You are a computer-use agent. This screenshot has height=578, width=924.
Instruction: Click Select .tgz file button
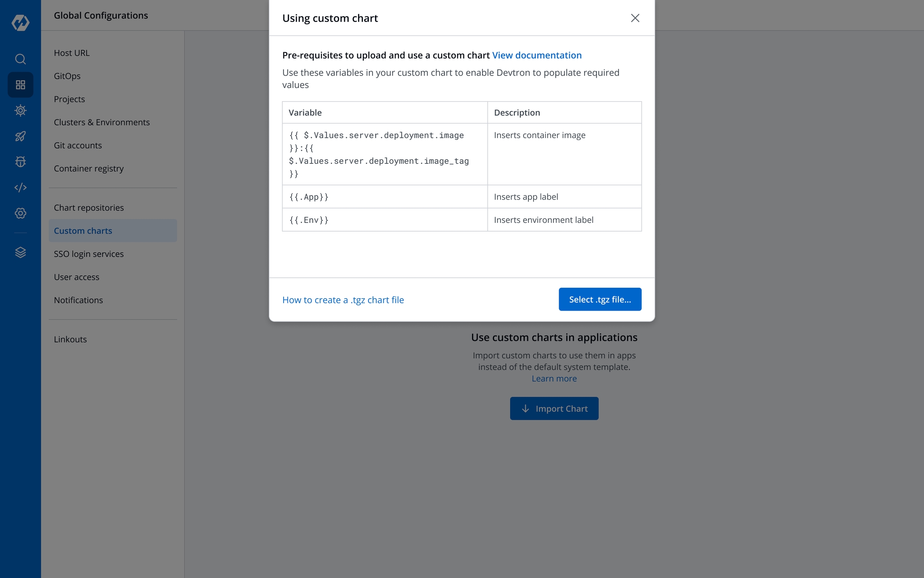(x=600, y=299)
